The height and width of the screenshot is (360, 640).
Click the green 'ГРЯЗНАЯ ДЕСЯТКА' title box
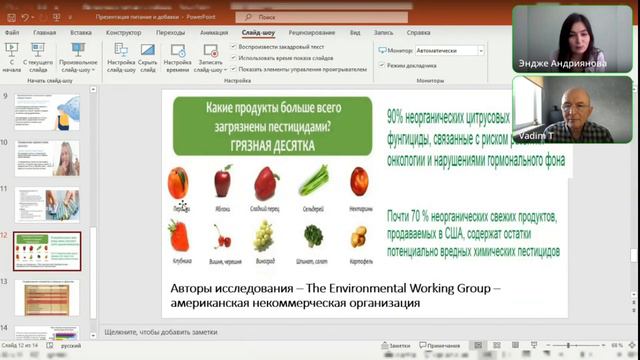click(273, 126)
